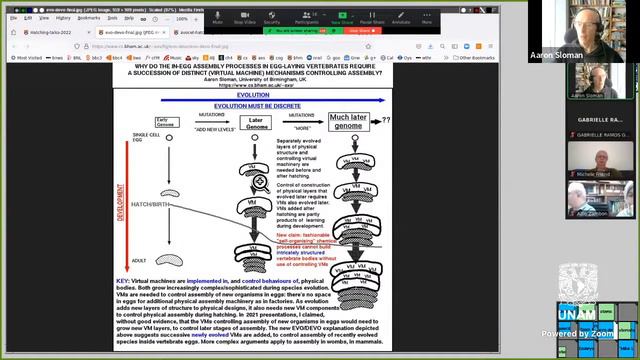Switch to the hatching-talks-2022 tab
Viewport: 640px width, 360px height.
coord(57,32)
